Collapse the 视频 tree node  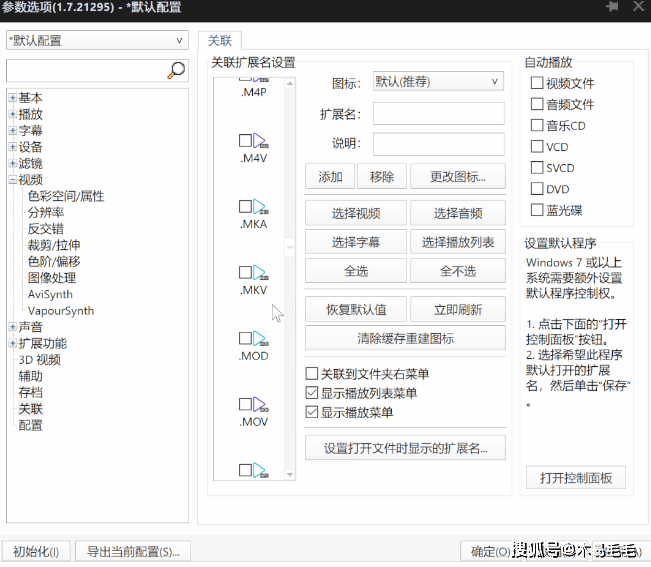coord(12,180)
